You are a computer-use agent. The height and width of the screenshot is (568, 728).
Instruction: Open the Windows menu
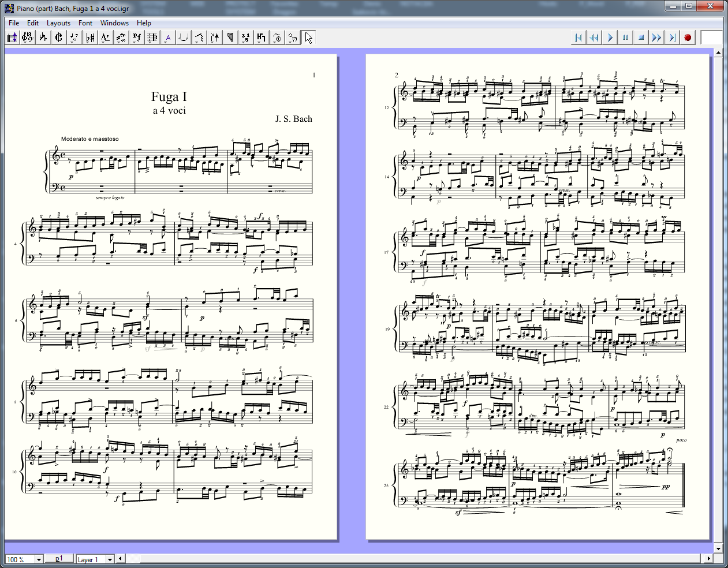tap(114, 23)
